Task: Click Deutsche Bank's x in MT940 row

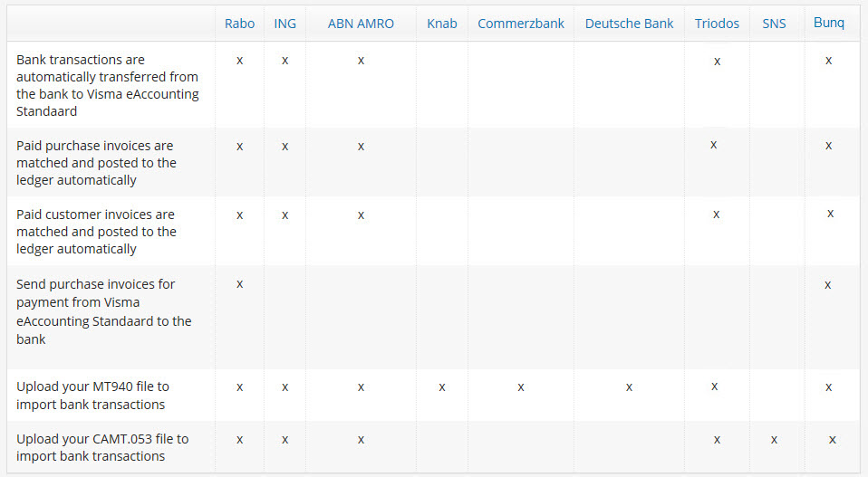Action: coord(629,387)
